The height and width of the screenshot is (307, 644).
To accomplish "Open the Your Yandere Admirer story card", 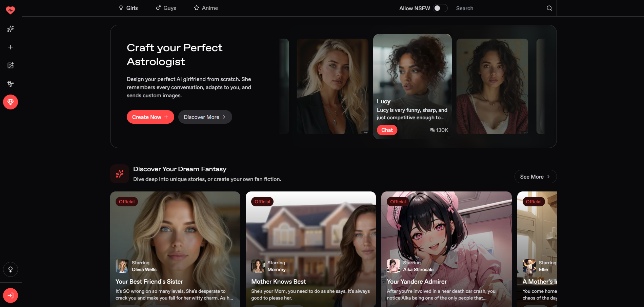I will coord(446,249).
